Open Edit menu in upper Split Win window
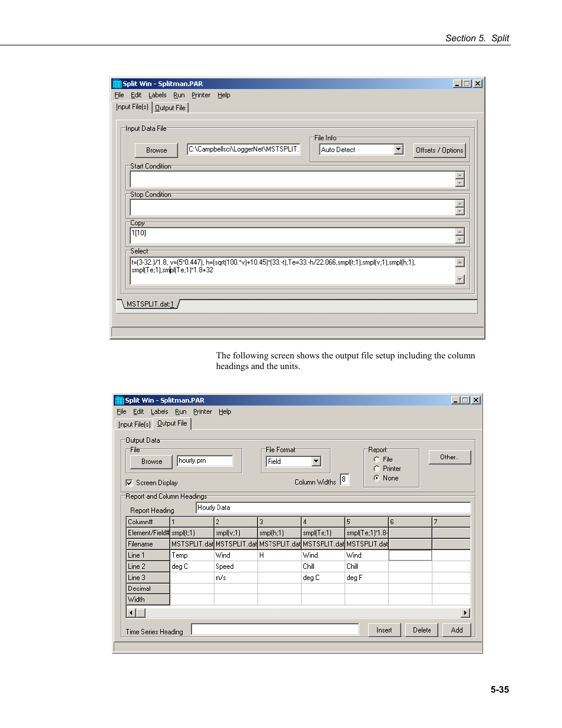This screenshot has height=728, width=562. 136,95
